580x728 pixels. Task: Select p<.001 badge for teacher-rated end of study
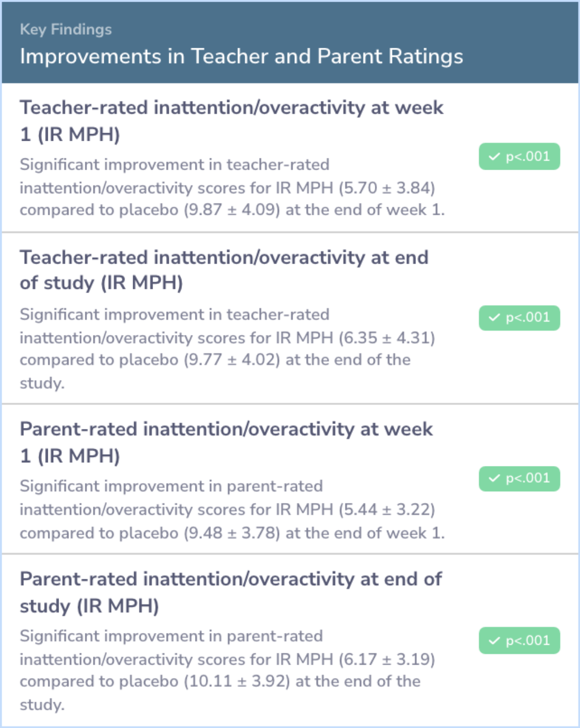[519, 317]
